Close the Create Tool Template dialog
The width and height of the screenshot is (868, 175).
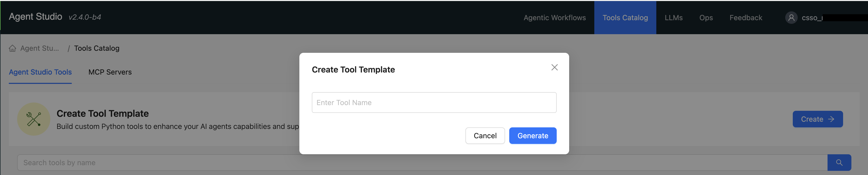[554, 67]
